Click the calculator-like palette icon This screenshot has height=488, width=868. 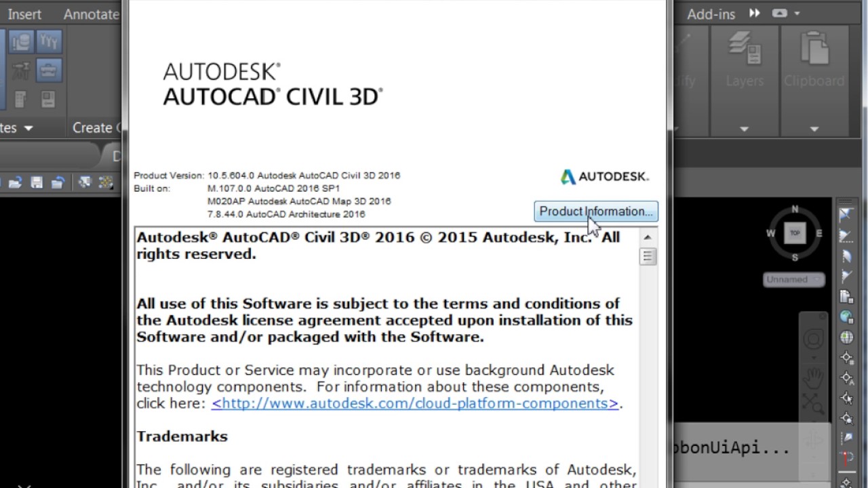pyautogui.click(x=21, y=99)
